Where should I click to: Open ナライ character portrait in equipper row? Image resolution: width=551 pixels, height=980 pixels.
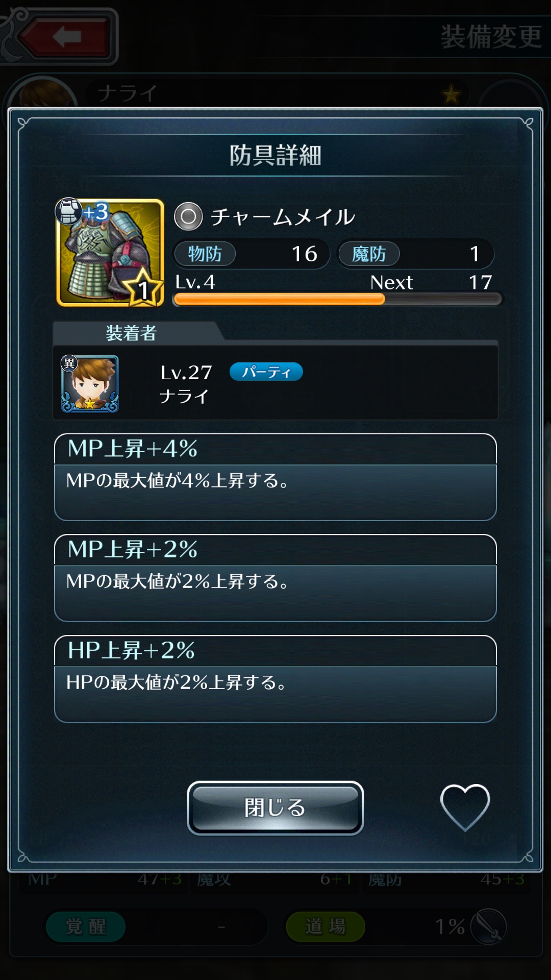[90, 384]
